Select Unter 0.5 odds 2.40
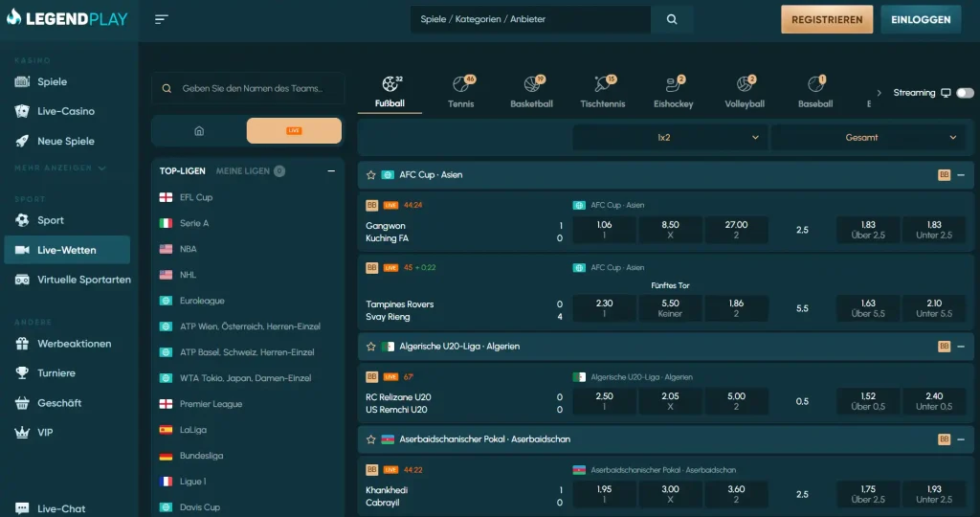Image resolution: width=980 pixels, height=517 pixels. (x=934, y=401)
